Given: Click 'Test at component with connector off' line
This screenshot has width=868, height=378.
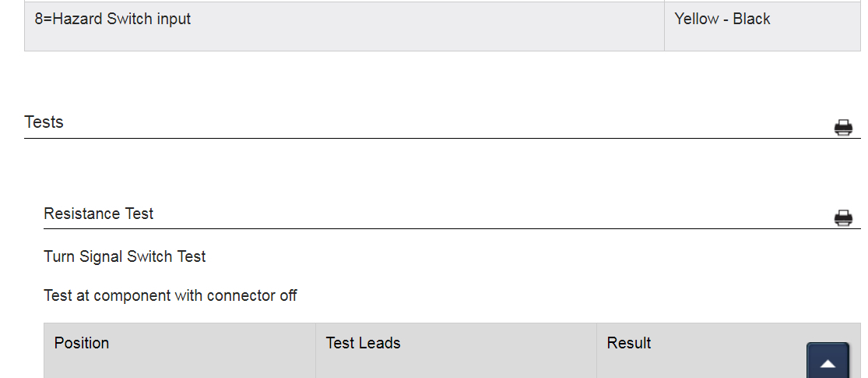Looking at the screenshot, I should 170,295.
